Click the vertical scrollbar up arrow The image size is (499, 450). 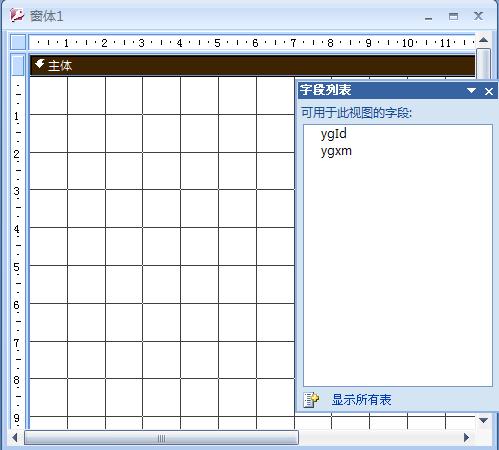[x=483, y=40]
